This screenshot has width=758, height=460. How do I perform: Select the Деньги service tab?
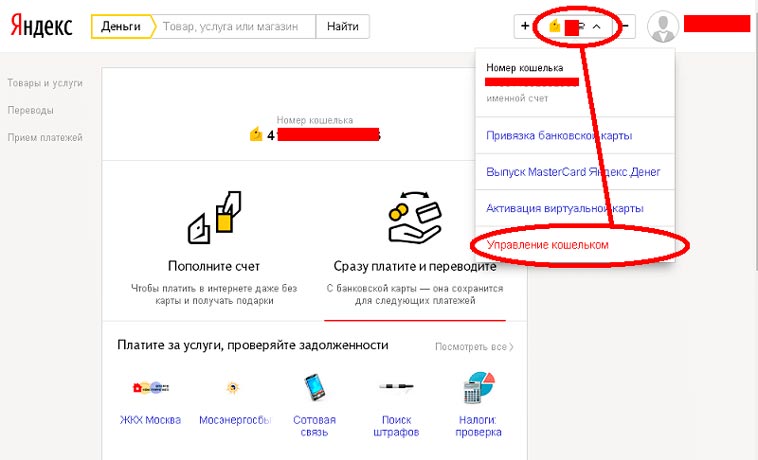123,26
